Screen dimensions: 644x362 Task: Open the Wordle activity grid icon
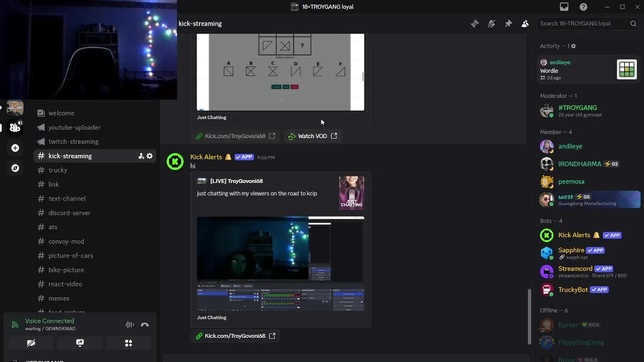(x=627, y=69)
